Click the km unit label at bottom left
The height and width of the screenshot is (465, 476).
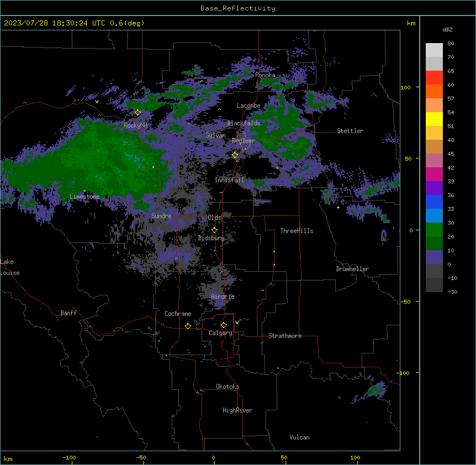8,458
